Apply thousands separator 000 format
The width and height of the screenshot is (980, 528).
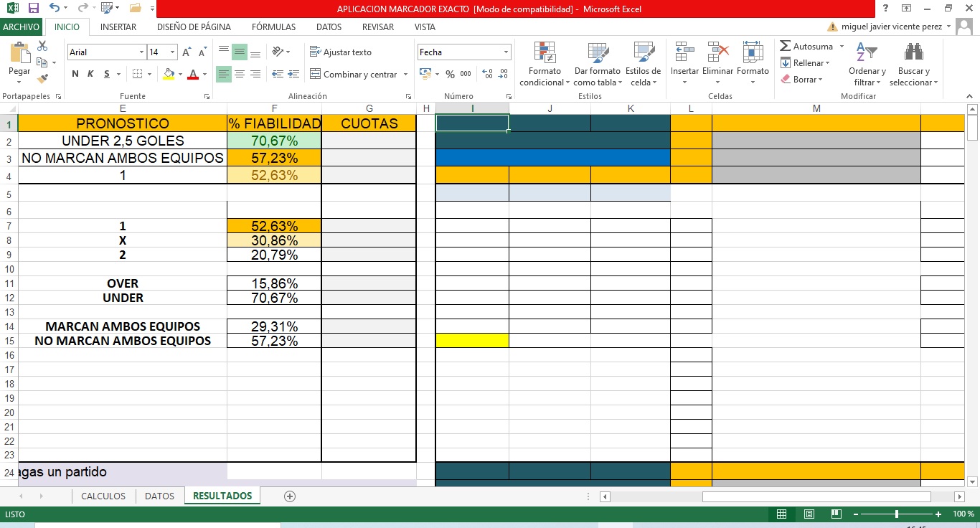[x=466, y=74]
